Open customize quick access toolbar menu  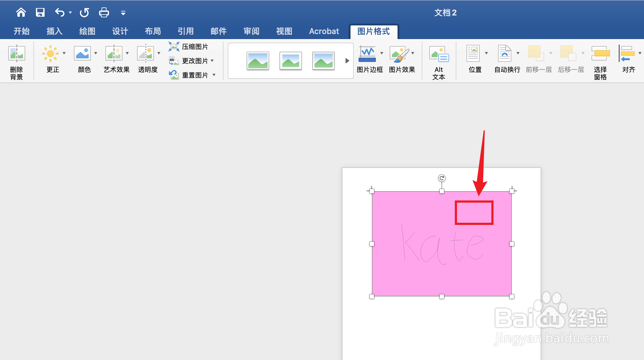tap(123, 13)
